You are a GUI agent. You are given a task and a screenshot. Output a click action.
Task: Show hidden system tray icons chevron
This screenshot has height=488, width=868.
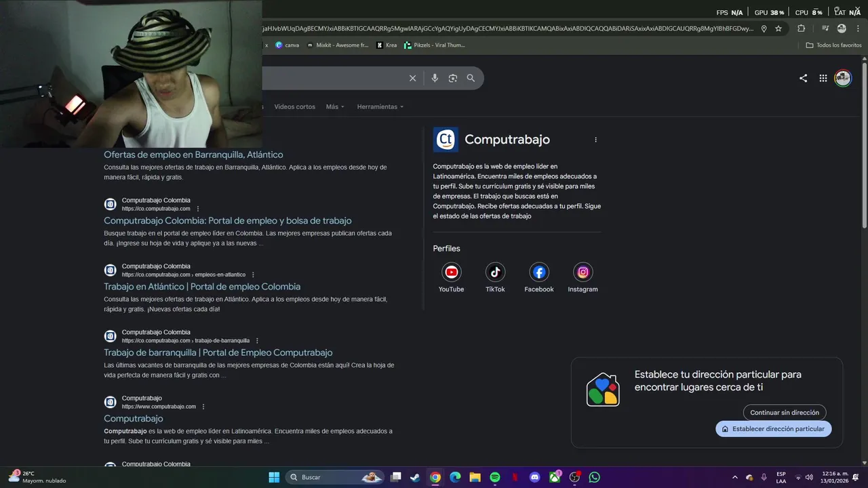[734, 477]
